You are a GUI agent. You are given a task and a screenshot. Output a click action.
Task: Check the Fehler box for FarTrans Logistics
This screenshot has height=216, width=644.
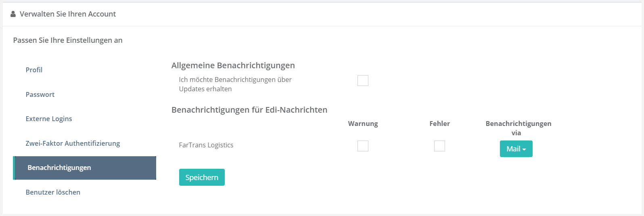click(439, 146)
